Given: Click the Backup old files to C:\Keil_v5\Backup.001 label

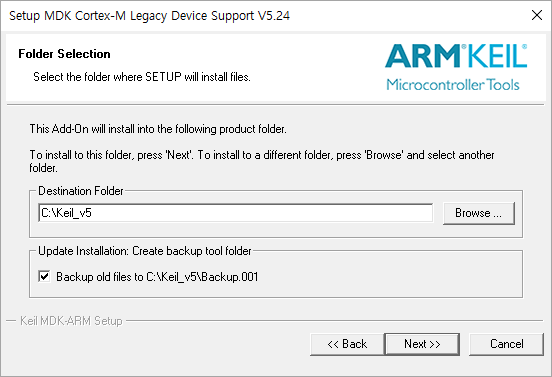Looking at the screenshot, I should click(157, 277).
